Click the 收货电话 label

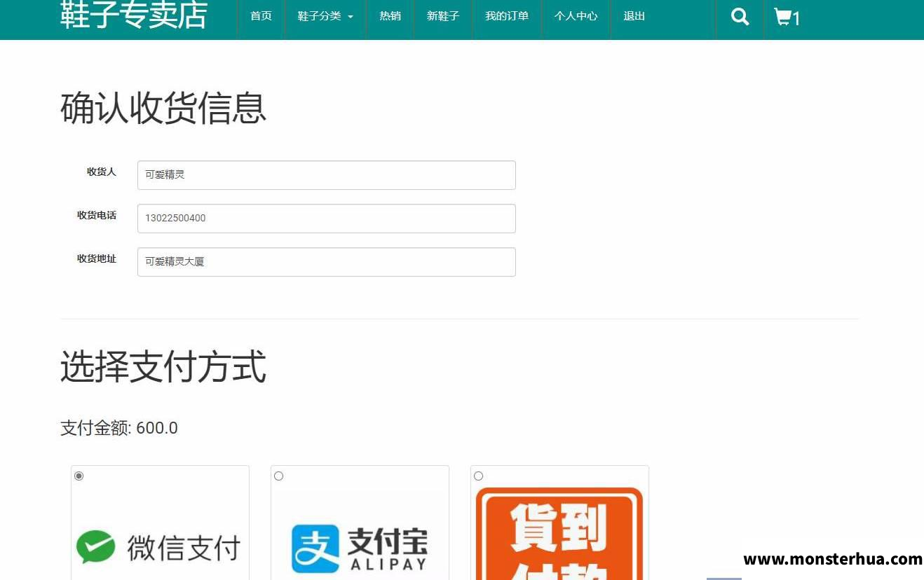97,215
